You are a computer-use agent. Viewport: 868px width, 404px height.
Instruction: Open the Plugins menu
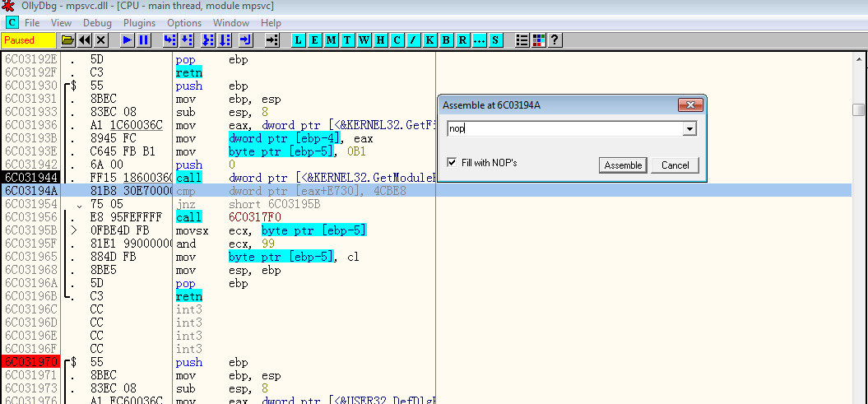tap(140, 23)
